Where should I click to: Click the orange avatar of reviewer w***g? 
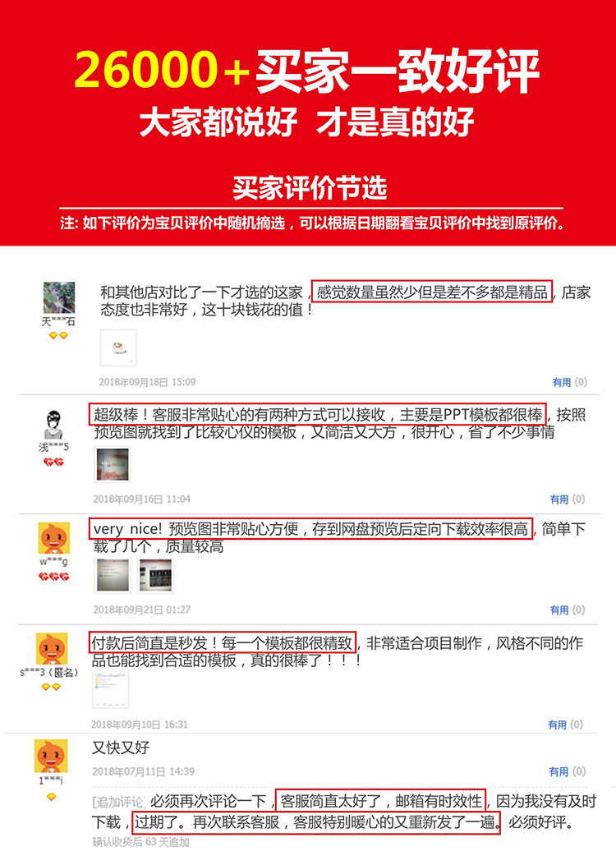(x=54, y=538)
